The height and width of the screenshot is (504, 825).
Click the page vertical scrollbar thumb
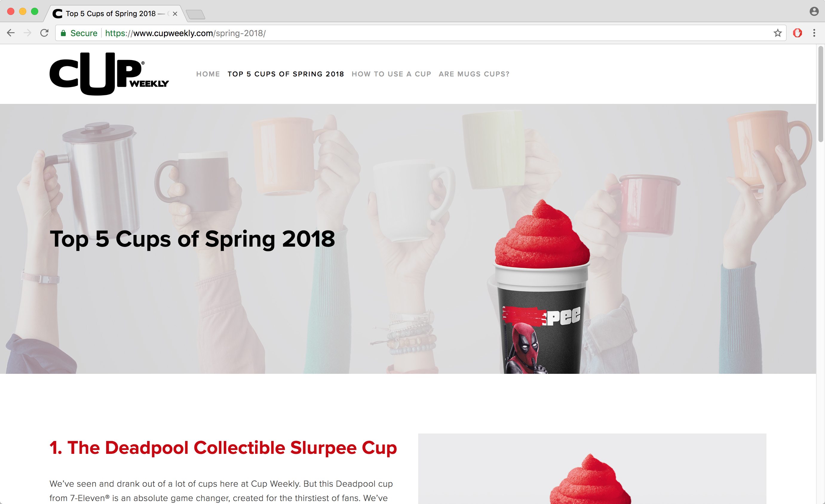[820, 94]
